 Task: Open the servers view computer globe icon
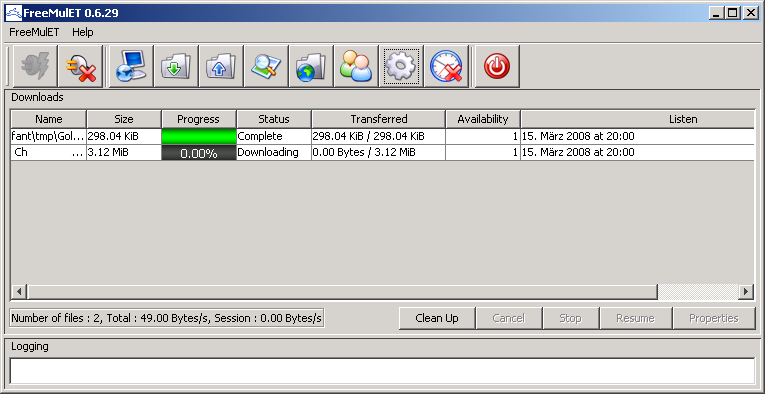point(131,66)
